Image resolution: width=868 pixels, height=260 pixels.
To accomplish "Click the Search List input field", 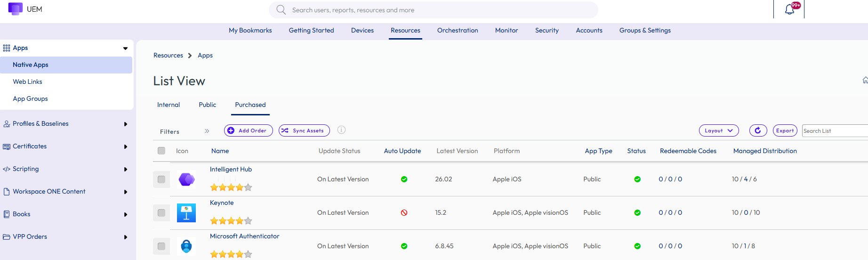I will tap(835, 131).
